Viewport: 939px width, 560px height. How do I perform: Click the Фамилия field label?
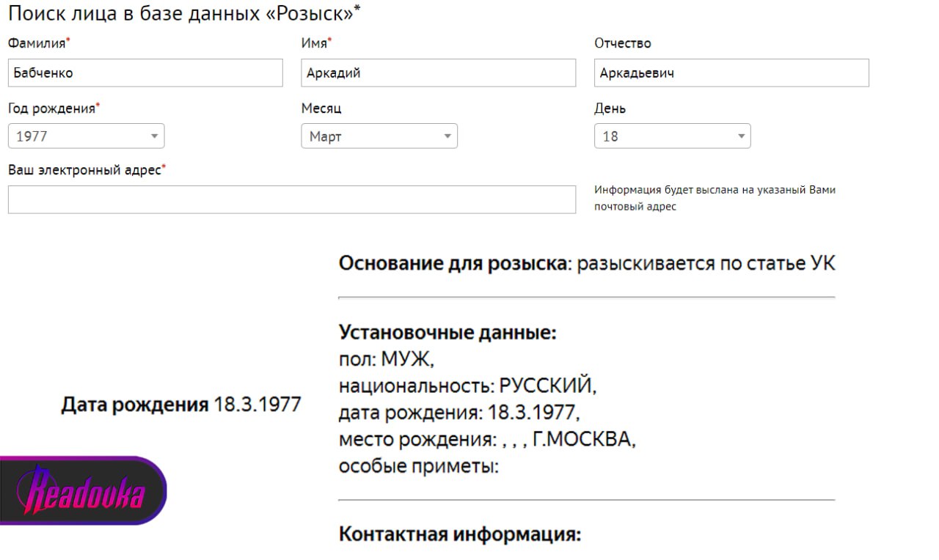pyautogui.click(x=37, y=43)
